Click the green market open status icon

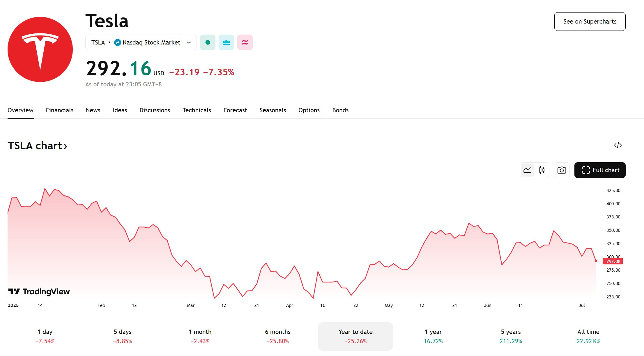tap(208, 42)
